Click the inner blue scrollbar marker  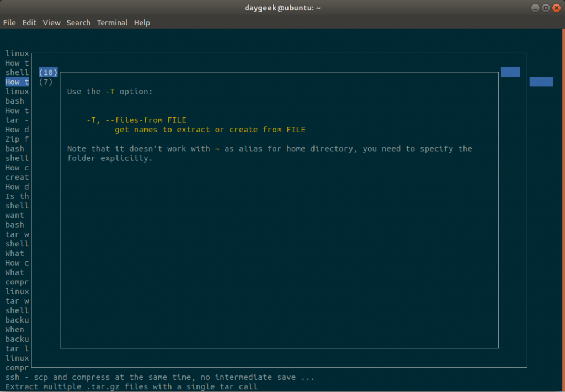click(x=510, y=72)
